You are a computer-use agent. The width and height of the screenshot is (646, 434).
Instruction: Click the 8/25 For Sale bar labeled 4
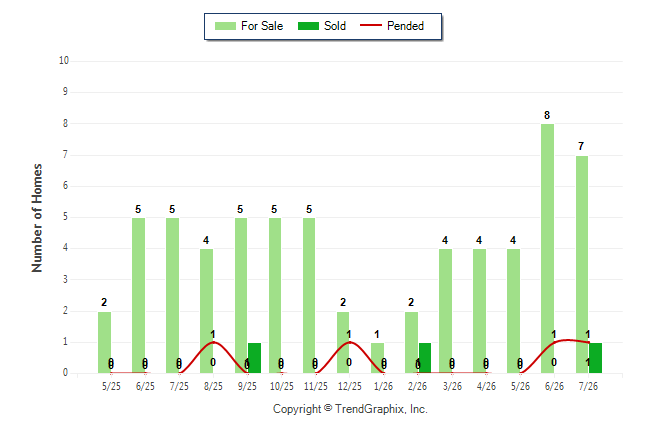[x=206, y=311]
